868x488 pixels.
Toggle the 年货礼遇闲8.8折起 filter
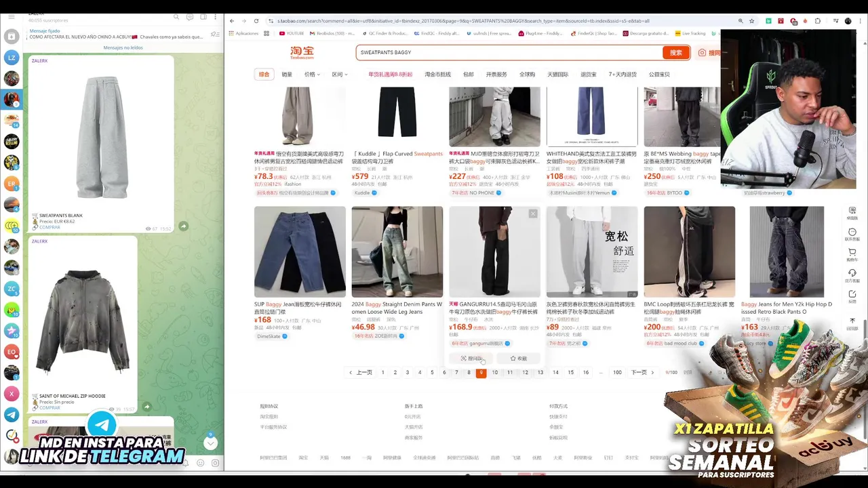(390, 75)
